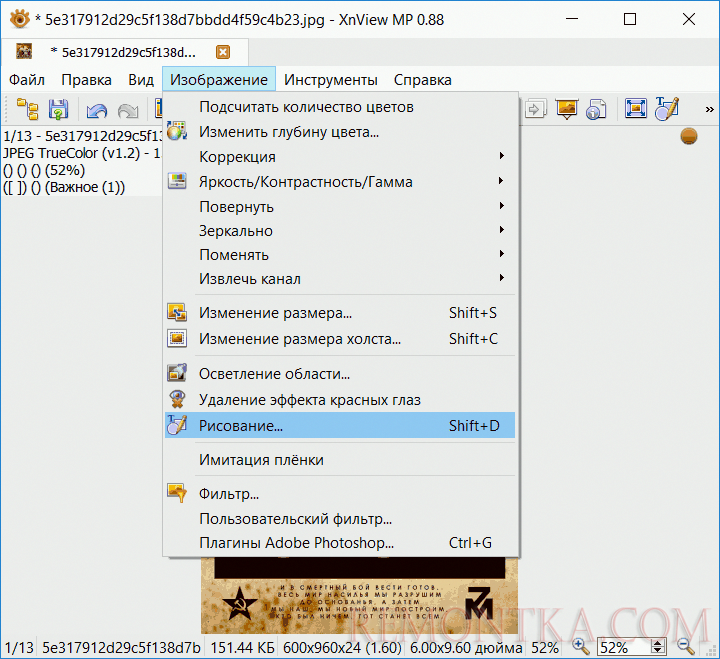Choose Осветление области...

340,374
